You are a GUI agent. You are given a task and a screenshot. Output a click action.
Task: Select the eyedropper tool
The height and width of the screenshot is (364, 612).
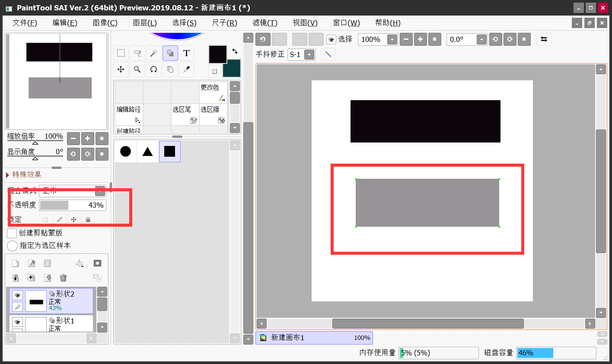coord(187,70)
